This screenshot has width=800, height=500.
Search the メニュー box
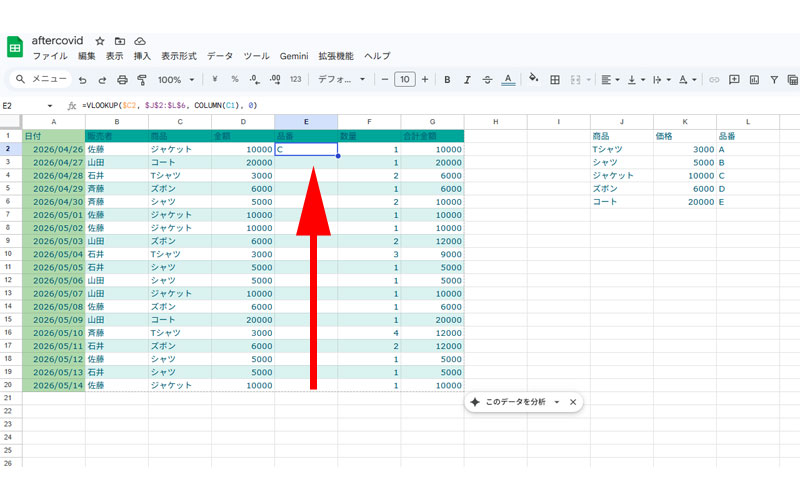click(x=41, y=79)
